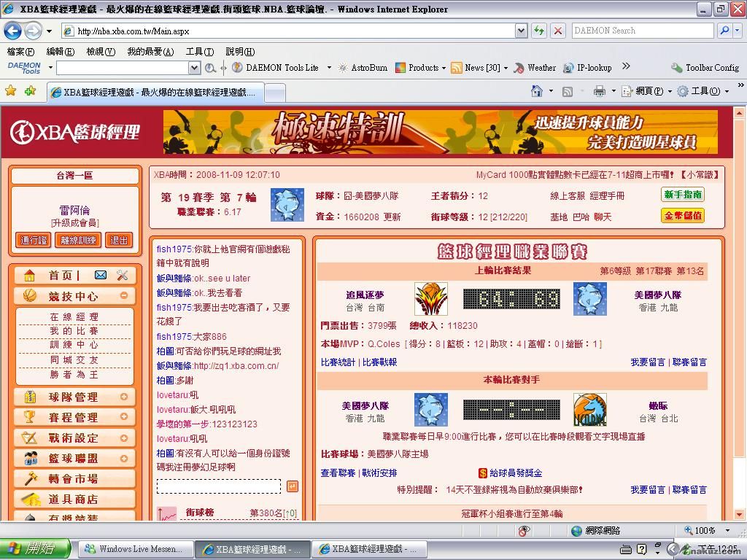The height and width of the screenshot is (560, 747).
Task: Open 道具商店 in the left sidebar
Action: click(75, 499)
